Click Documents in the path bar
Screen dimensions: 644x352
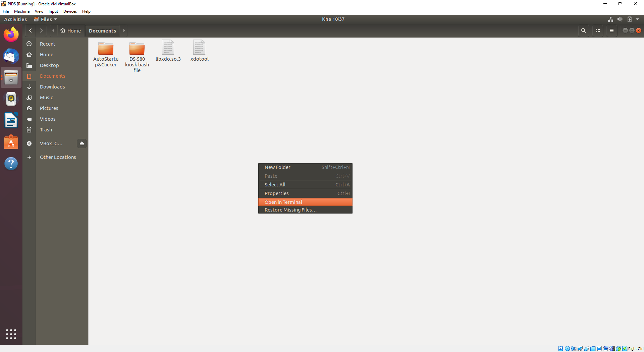click(102, 31)
